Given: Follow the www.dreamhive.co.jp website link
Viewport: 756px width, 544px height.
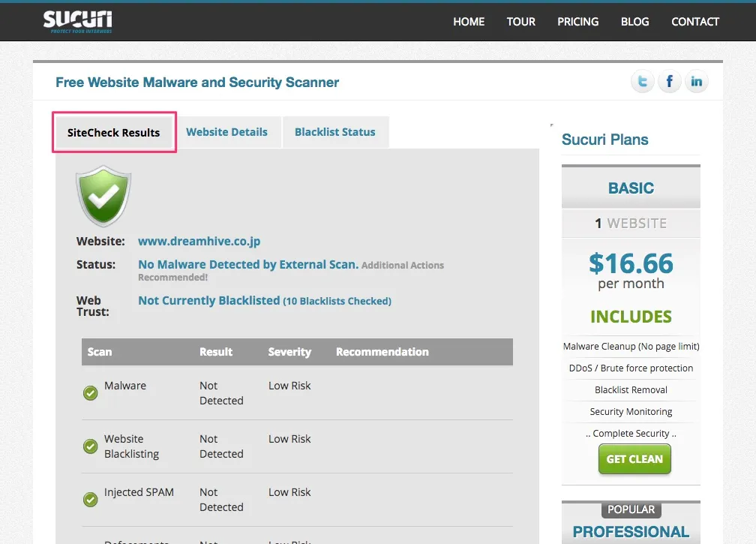Looking at the screenshot, I should click(199, 242).
